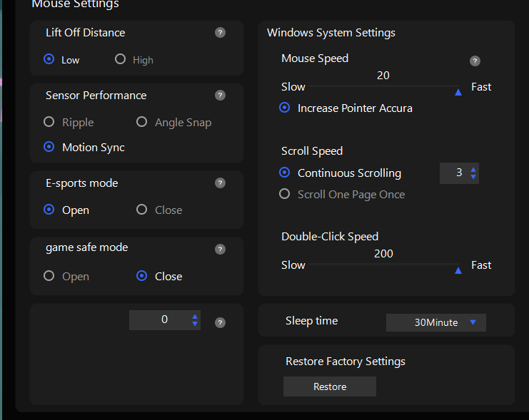Screen dimensions: 529x420
Task: Open the game safe mode help icon
Action: 220,249
